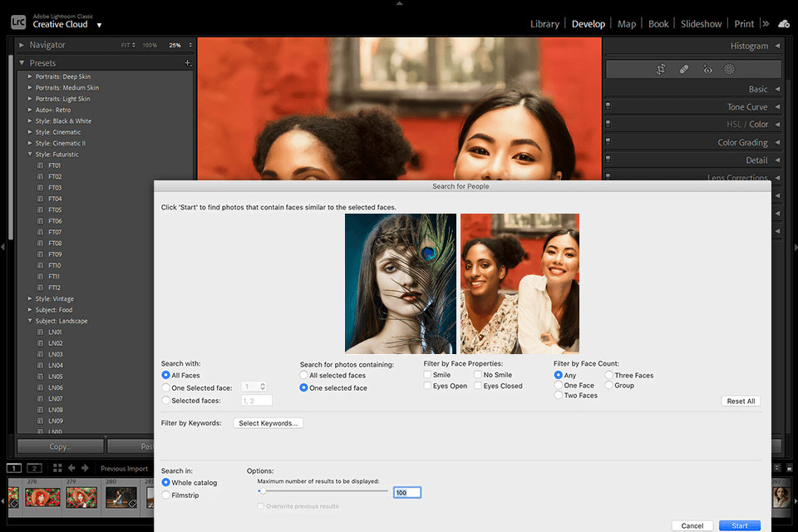Select Three Faces face count option
The height and width of the screenshot is (532, 798).
608,375
